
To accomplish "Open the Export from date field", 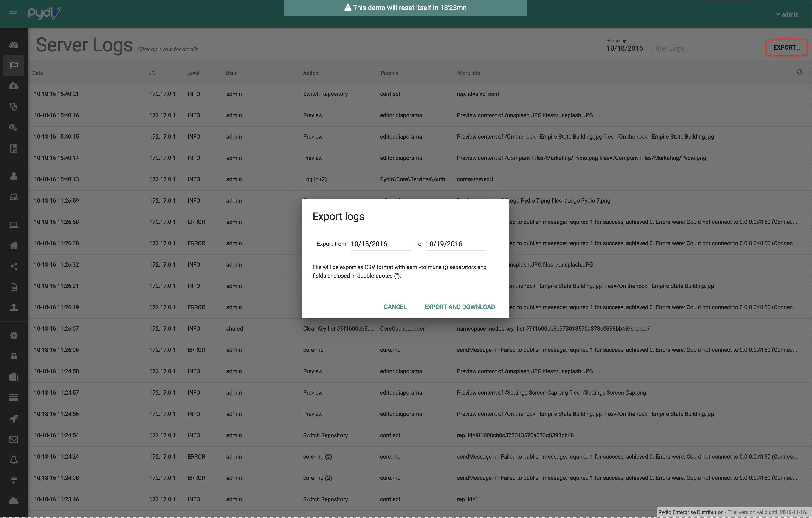I will point(380,244).
